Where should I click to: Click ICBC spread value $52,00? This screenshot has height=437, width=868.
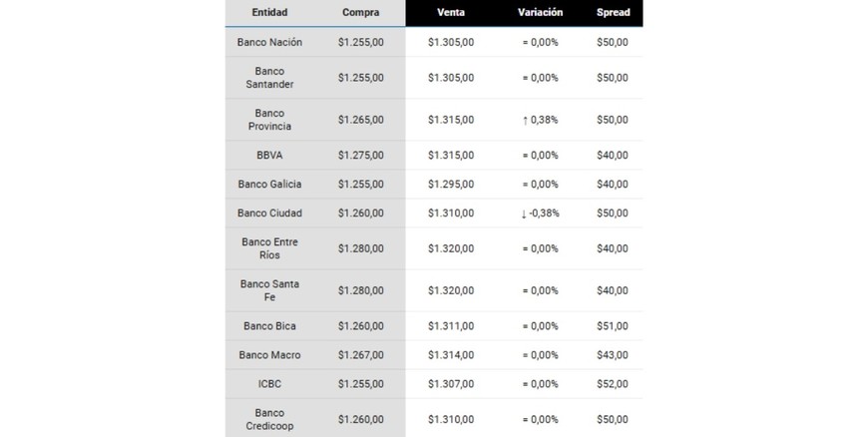pyautogui.click(x=613, y=384)
